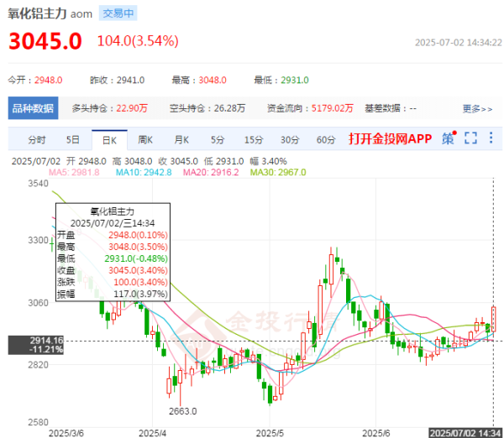504x438 pixels.
Task: Open 更多>> link
Action: pyautogui.click(x=477, y=109)
